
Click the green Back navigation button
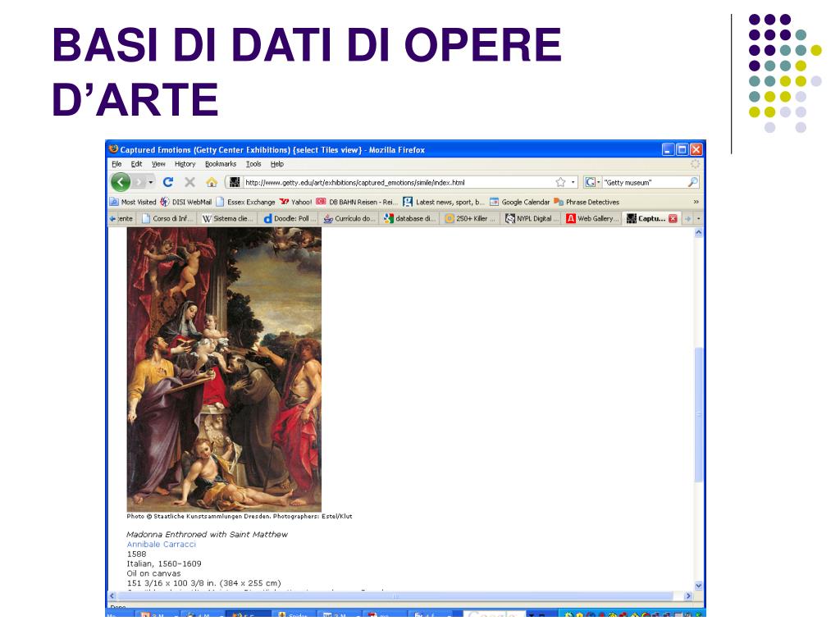tap(121, 182)
